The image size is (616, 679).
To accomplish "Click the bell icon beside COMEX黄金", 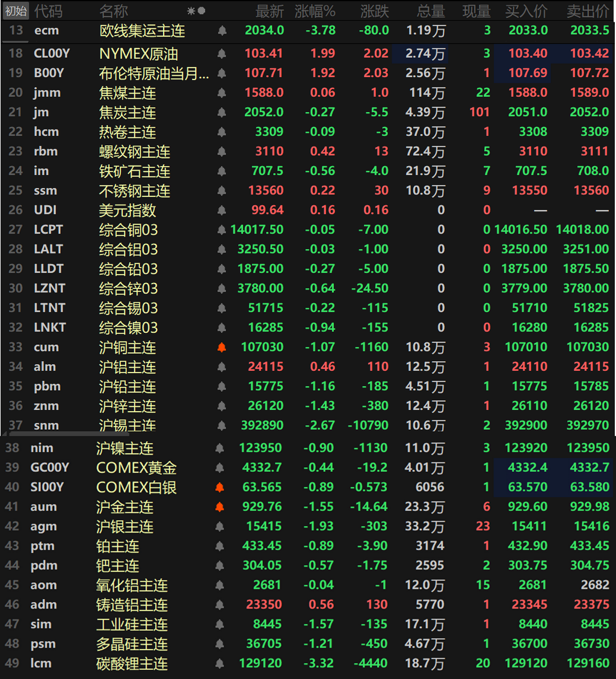I will (x=220, y=468).
